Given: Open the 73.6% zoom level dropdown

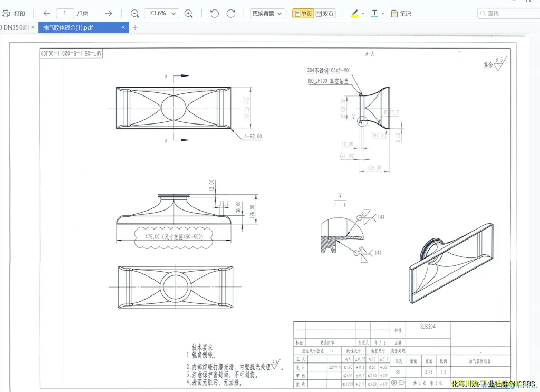Looking at the screenshot, I should (162, 13).
